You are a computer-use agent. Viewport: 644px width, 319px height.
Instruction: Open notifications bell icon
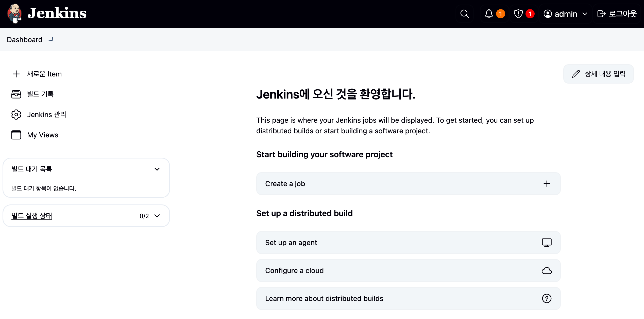489,14
